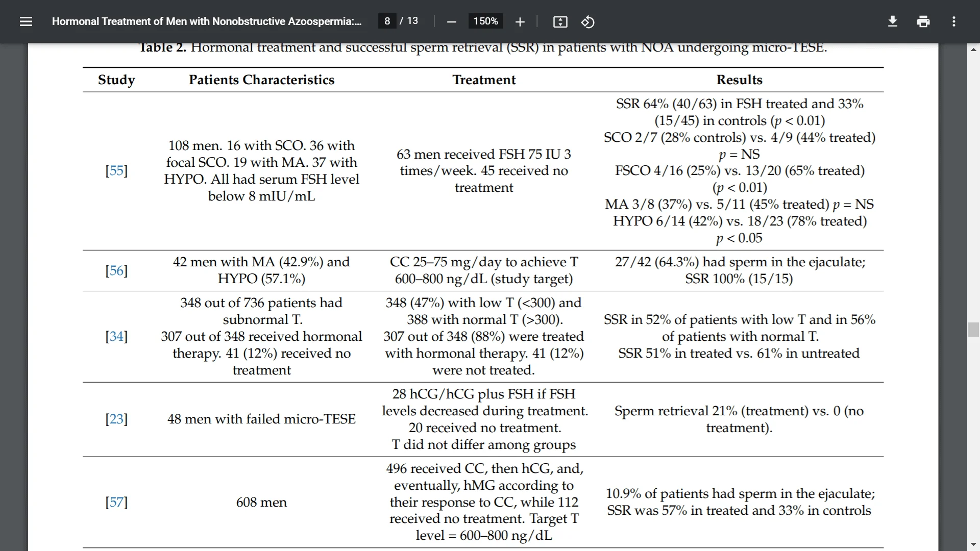Click the zoom out minus button
The height and width of the screenshot is (551, 980).
tap(451, 21)
